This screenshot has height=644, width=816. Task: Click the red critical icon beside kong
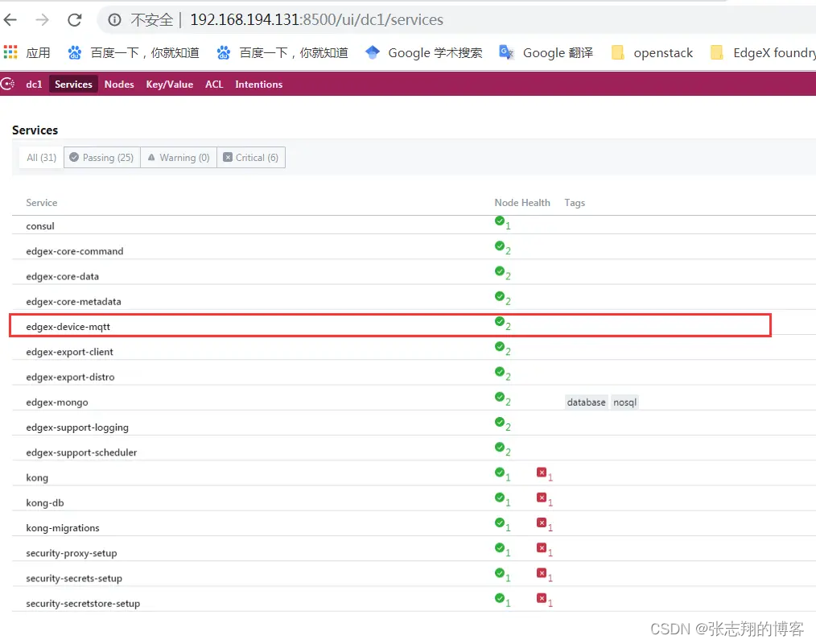pos(541,474)
